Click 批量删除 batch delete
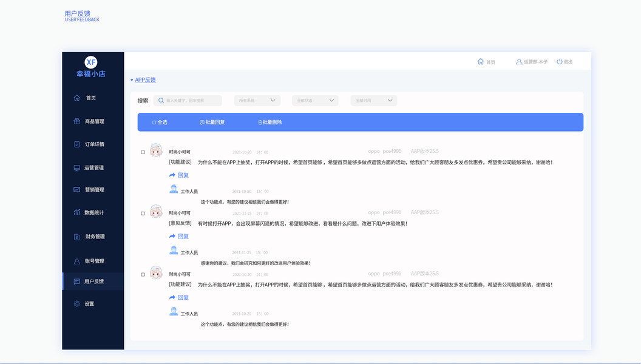 (x=270, y=122)
